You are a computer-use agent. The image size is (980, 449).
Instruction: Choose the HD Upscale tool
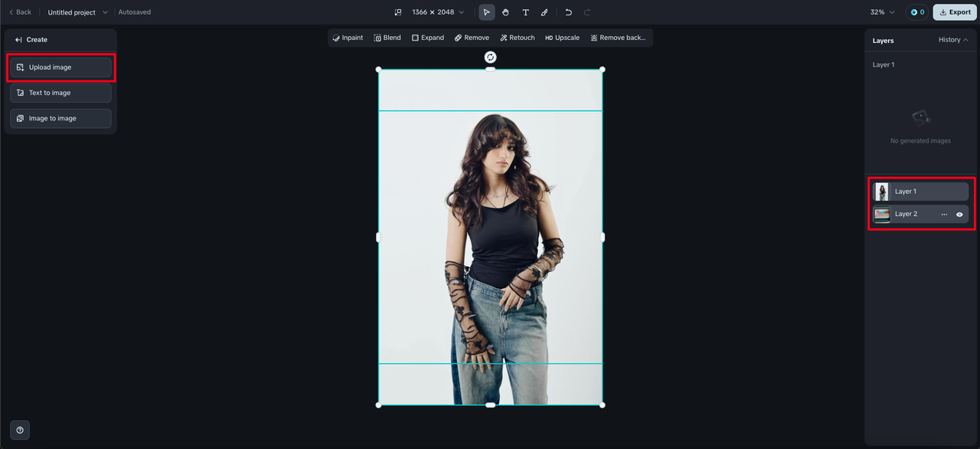(563, 38)
